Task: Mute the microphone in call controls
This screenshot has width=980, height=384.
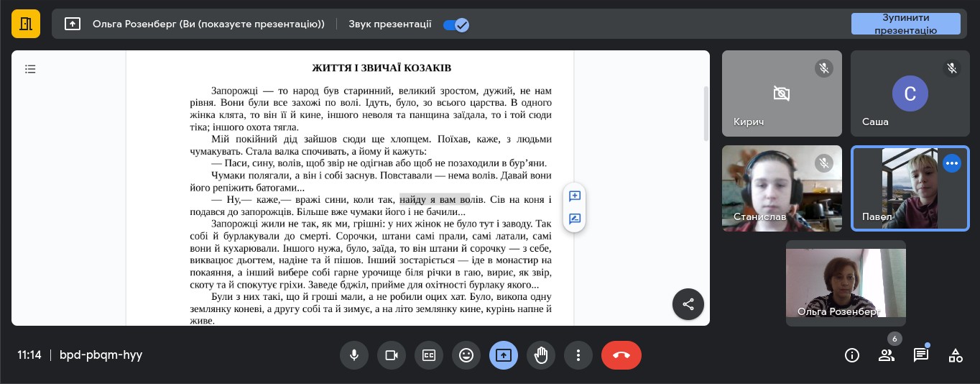Action: tap(354, 355)
